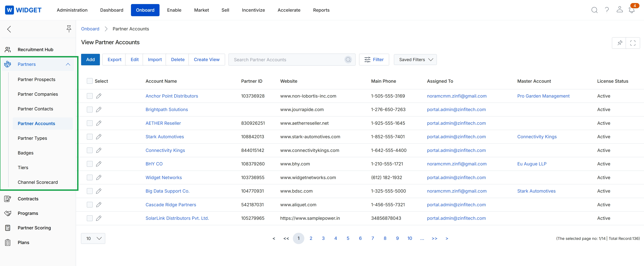The height and width of the screenshot is (266, 644).
Task: Check the AETHER Reseller row checkbox
Action: tap(90, 123)
